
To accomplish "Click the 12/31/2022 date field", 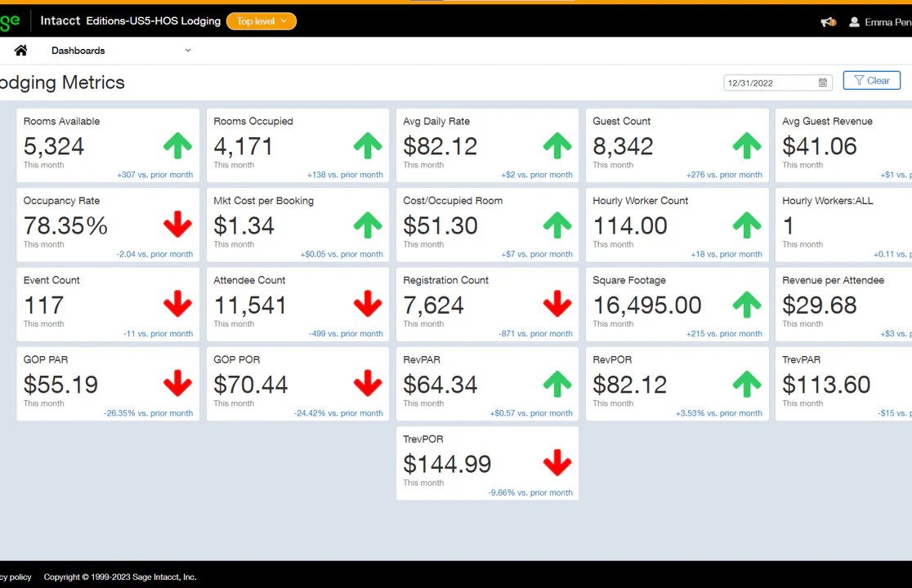I will click(778, 82).
